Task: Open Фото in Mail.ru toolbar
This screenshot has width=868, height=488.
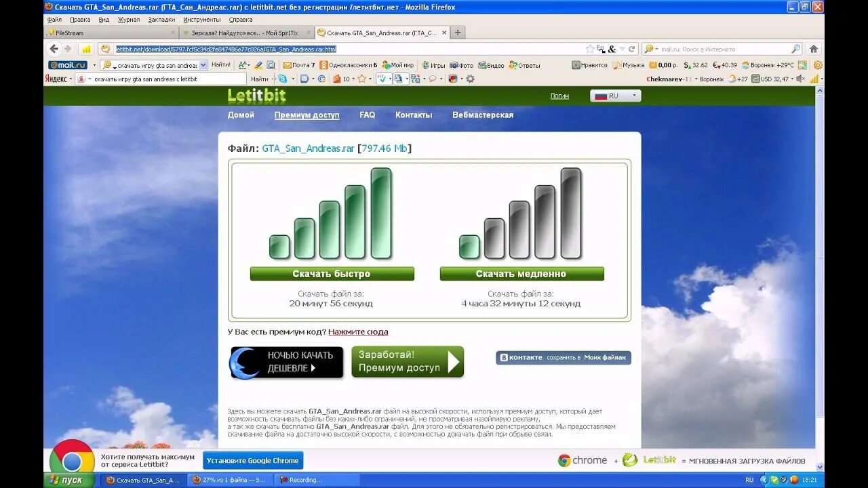Action: click(x=462, y=65)
